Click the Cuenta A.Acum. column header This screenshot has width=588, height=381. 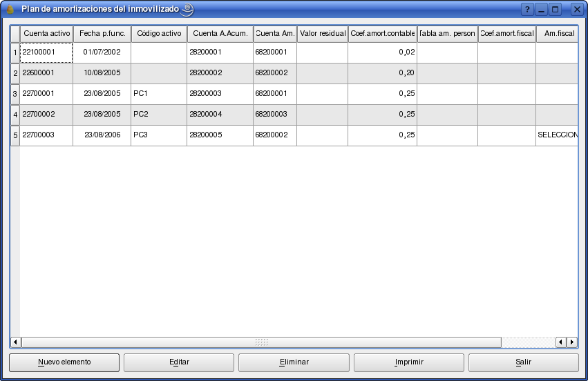(220, 34)
